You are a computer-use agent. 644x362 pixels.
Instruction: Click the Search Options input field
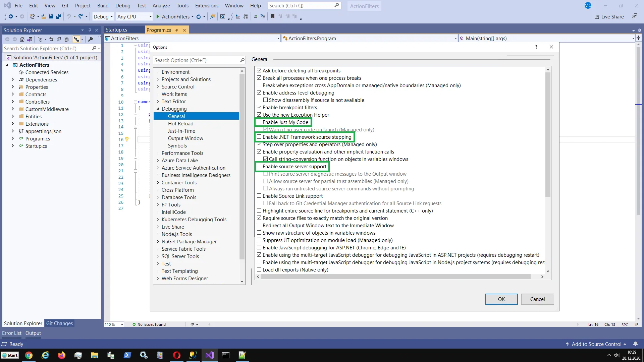(x=196, y=60)
